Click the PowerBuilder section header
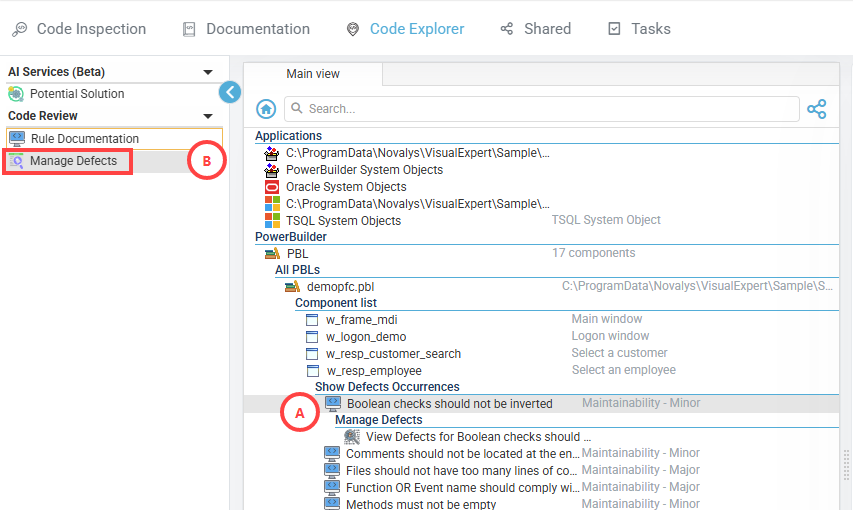853x510 pixels. click(x=291, y=237)
